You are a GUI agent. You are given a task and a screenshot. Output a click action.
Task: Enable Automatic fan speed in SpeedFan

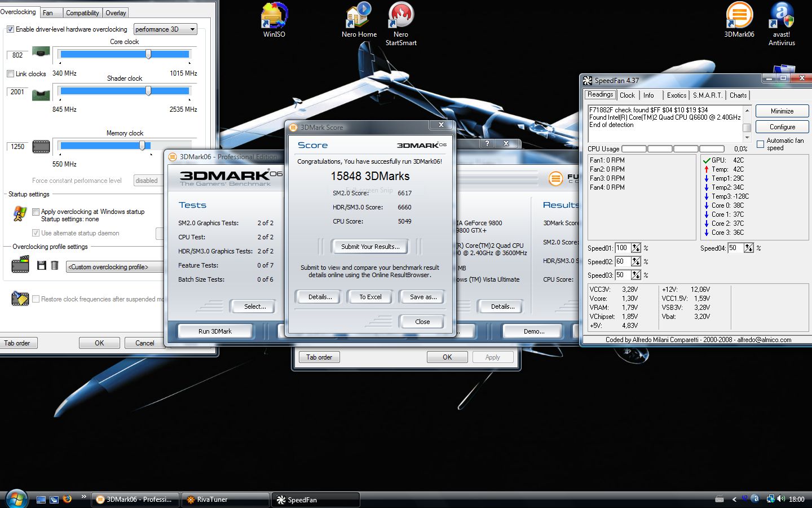pos(760,144)
